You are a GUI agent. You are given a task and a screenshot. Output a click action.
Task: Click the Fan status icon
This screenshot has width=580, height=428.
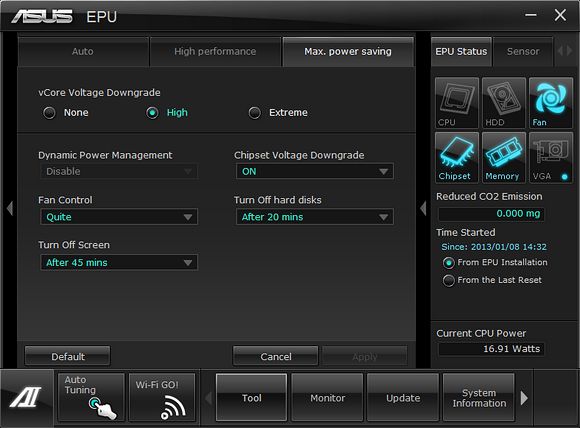pyautogui.click(x=550, y=103)
